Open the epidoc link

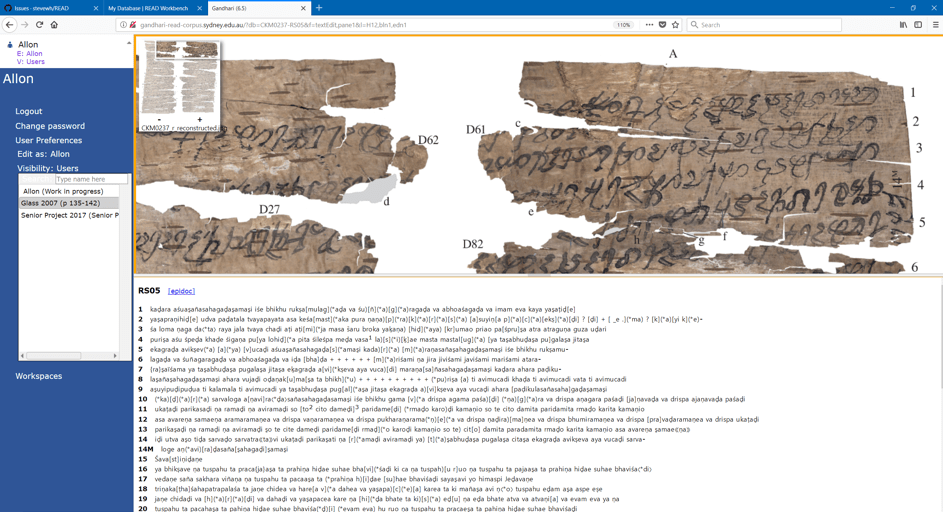181,291
